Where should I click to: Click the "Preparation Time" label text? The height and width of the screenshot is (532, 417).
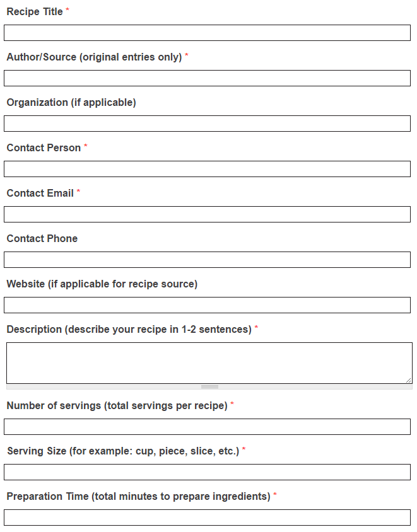click(x=138, y=497)
